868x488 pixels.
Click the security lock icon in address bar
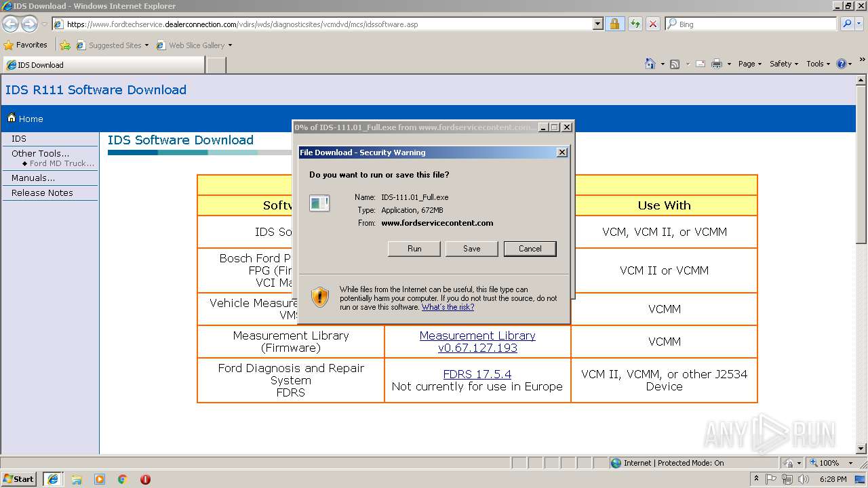tap(614, 24)
